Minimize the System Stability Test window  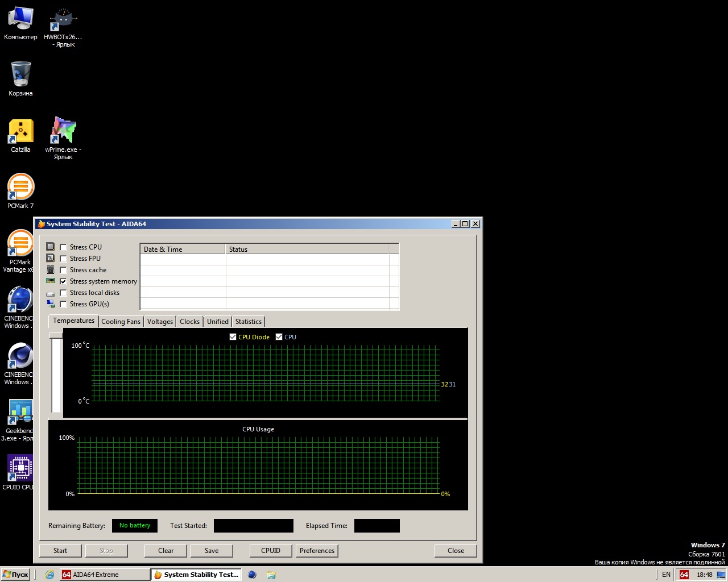pos(456,224)
